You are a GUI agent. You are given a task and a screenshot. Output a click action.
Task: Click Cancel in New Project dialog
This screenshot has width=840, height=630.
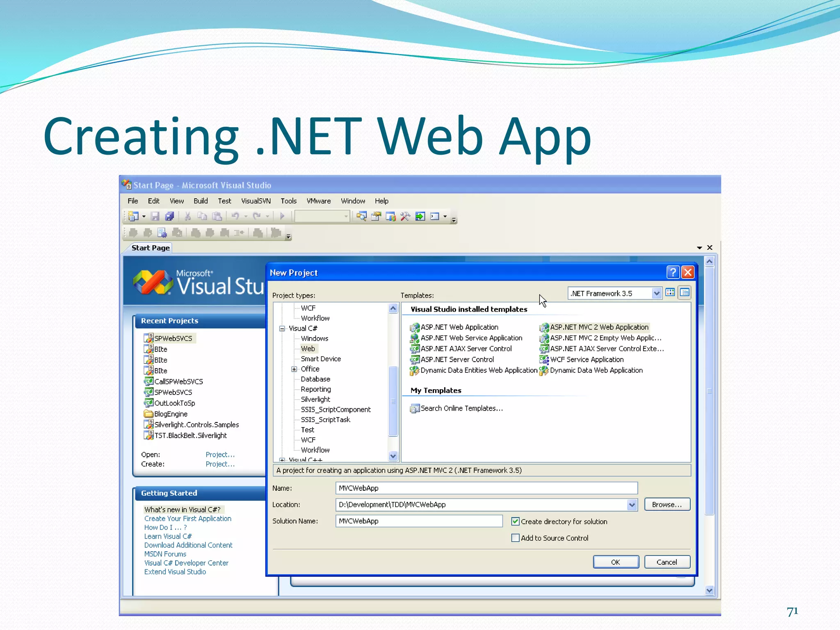tap(667, 562)
